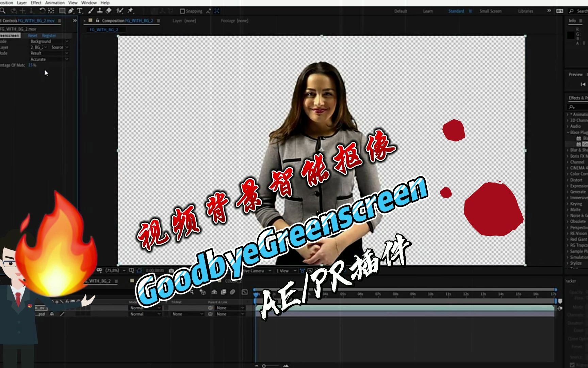Open the '2 BG' layer dropdown
Image resolution: width=588 pixels, height=368 pixels.
pyautogui.click(x=39, y=47)
